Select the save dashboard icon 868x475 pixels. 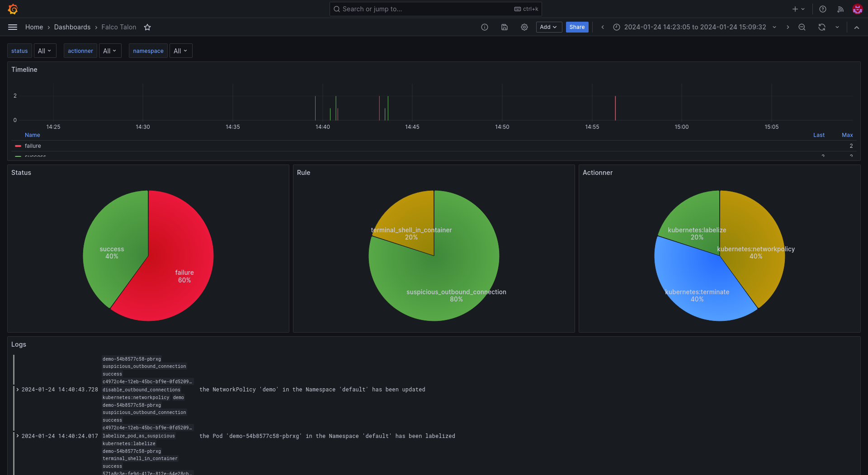(x=504, y=27)
